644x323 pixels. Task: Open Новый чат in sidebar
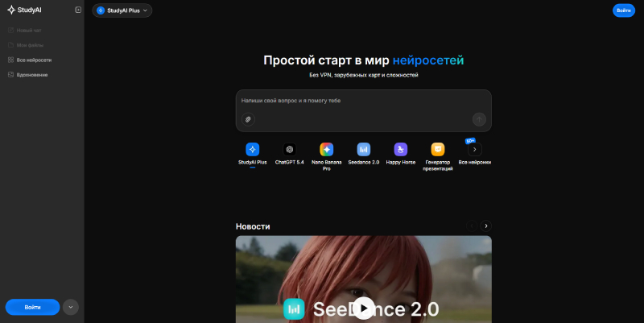click(25, 31)
